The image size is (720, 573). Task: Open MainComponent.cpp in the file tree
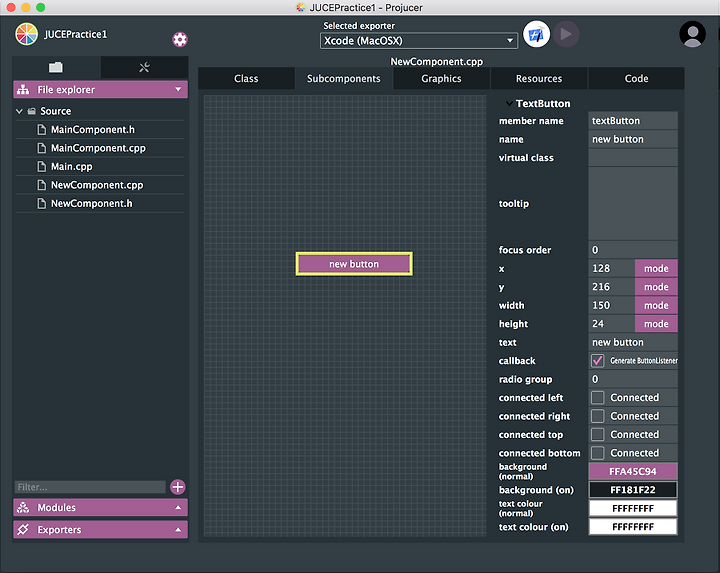[x=100, y=148]
